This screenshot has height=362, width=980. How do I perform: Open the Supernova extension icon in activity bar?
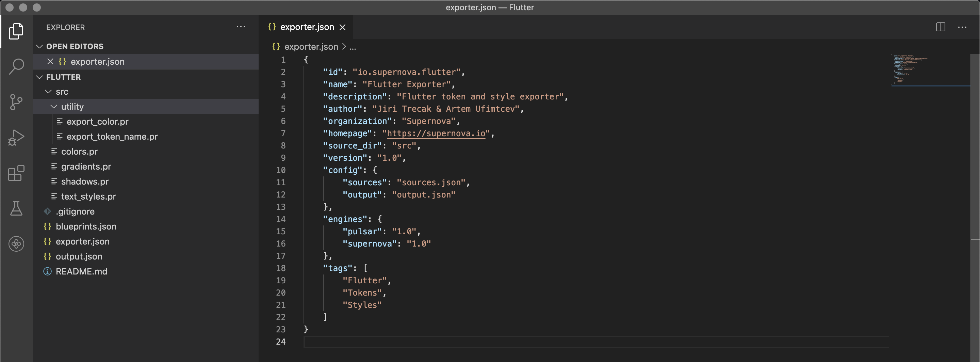point(16,243)
